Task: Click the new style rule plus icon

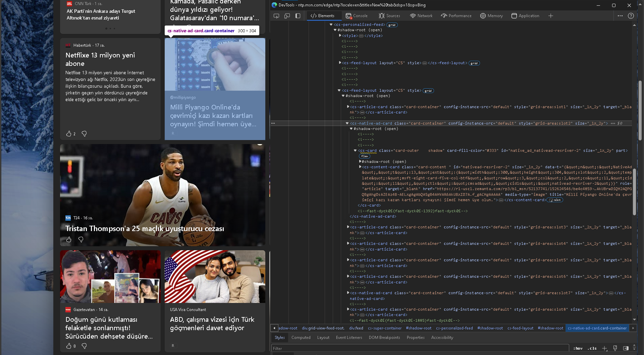Action: coord(604,348)
